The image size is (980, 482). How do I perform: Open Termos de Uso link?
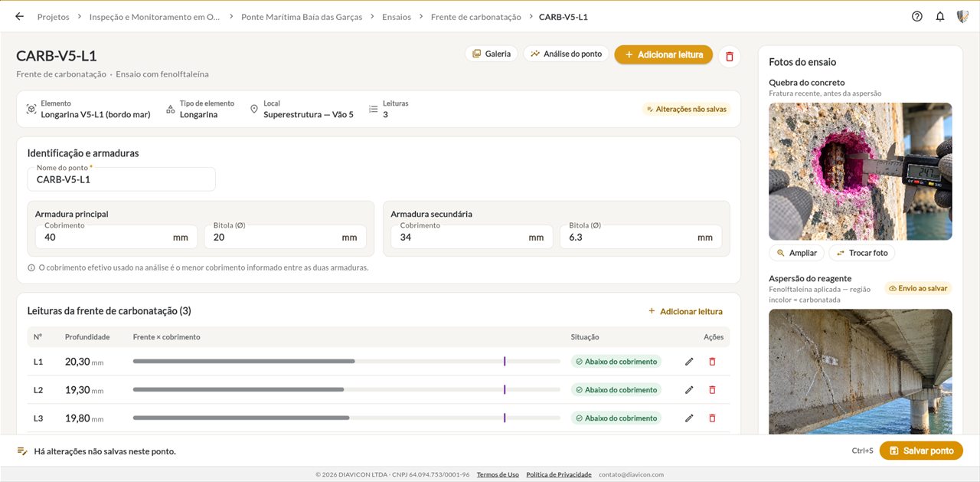(x=498, y=474)
